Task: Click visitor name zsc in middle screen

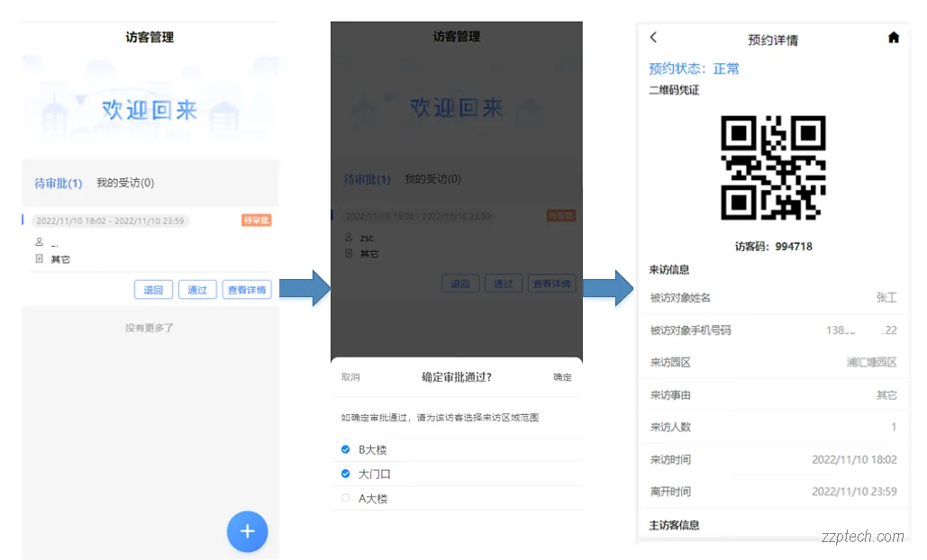Action: pyautogui.click(x=367, y=238)
